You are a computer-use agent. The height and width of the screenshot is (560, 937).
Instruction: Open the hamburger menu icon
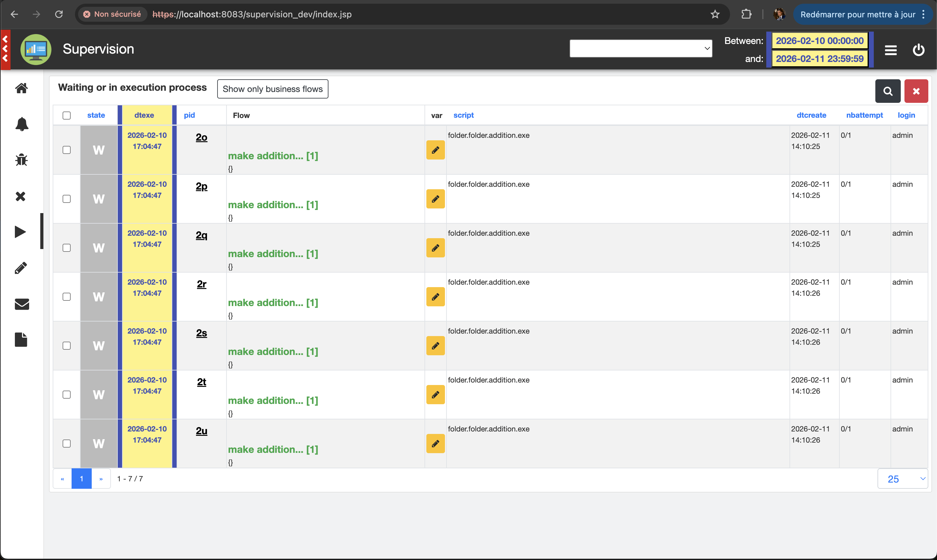891,50
